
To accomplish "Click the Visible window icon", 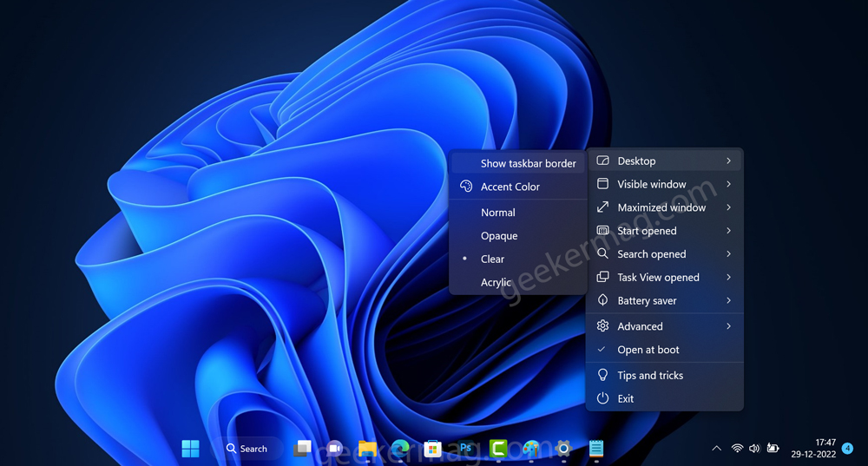I will (x=603, y=184).
